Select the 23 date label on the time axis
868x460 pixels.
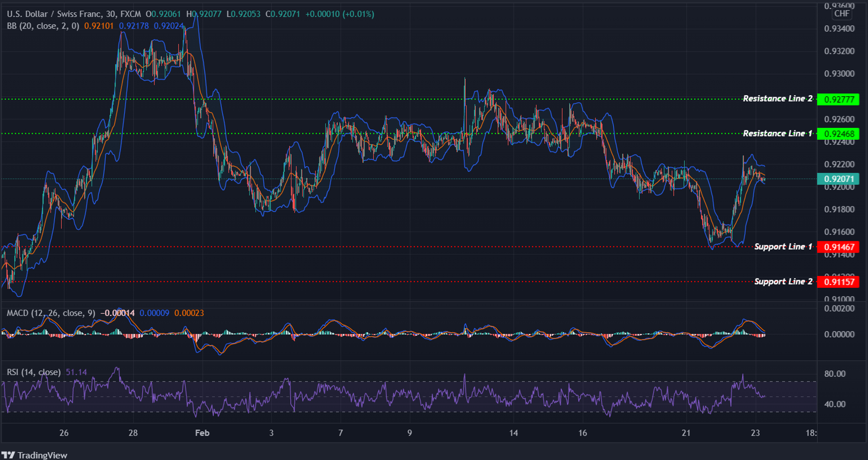756,433
